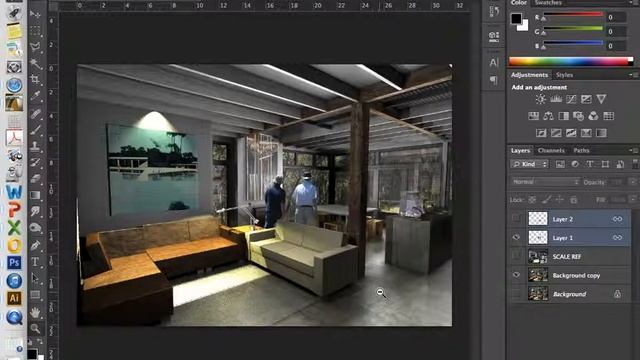Hide Layer 1 visibility eye
640x360 pixels.
[x=516, y=238]
